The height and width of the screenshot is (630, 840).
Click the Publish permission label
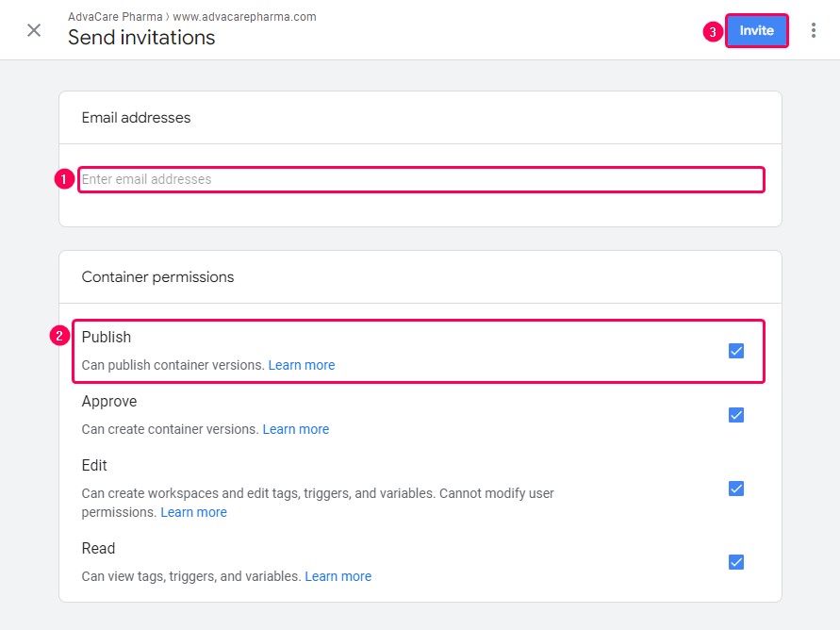[107, 337]
